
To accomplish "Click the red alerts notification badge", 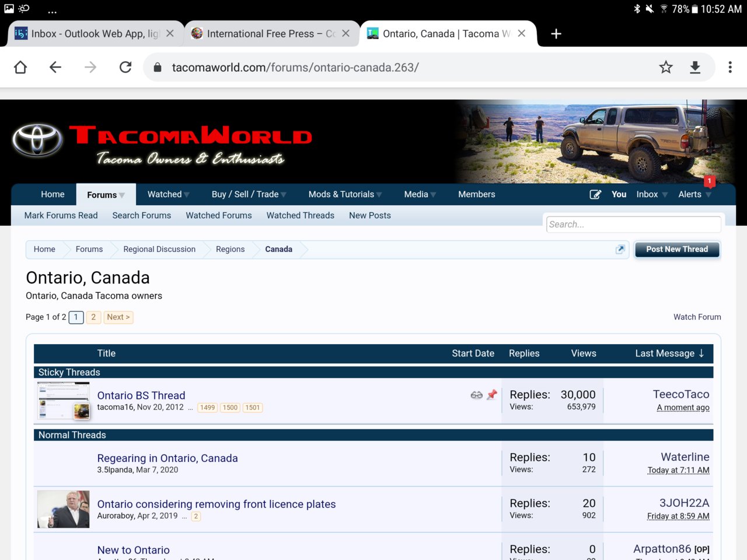I will [710, 181].
